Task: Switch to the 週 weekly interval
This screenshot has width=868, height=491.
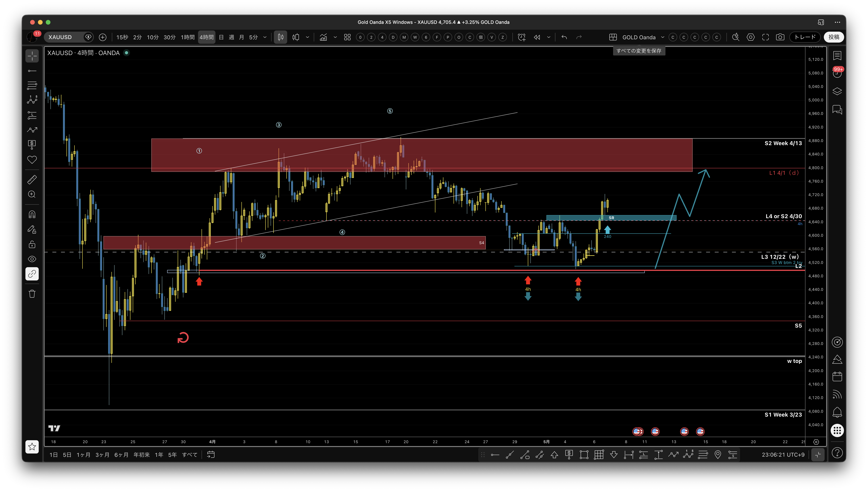Action: pos(231,37)
